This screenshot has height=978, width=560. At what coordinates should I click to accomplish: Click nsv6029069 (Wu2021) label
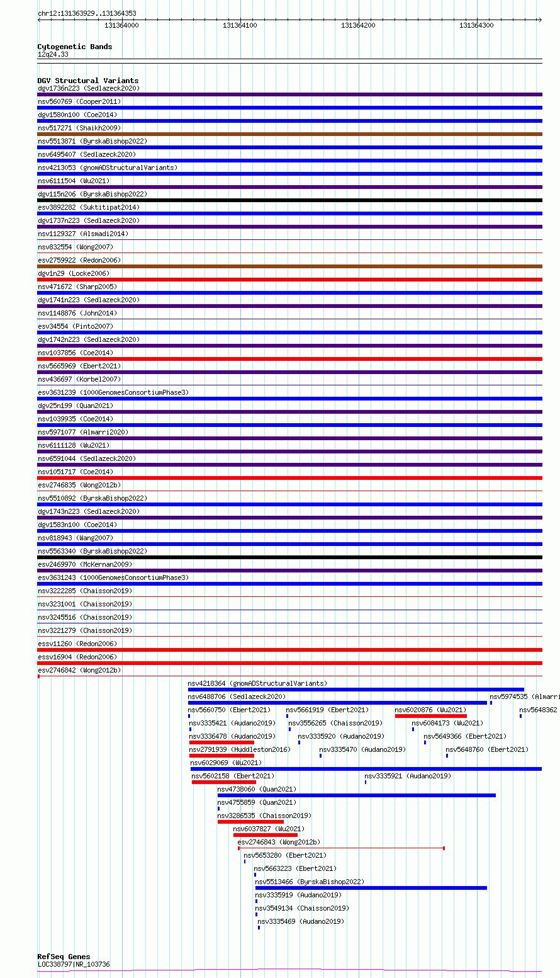click(226, 763)
